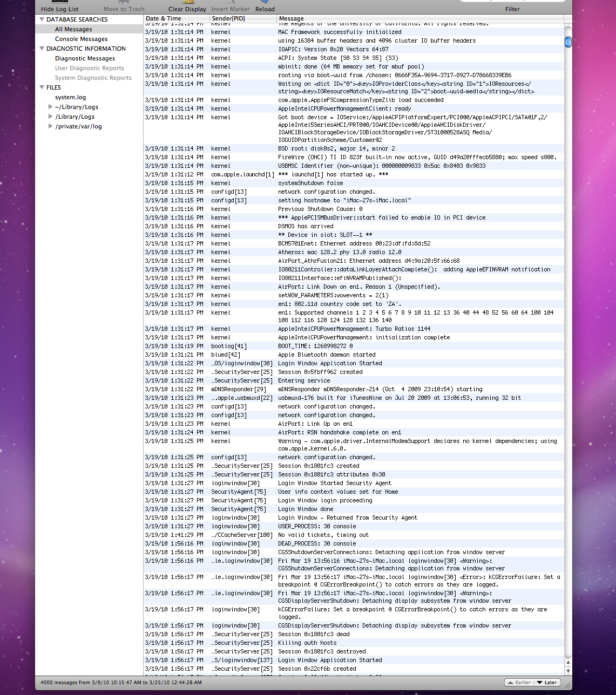This screenshot has height=695, width=616.
Task: Click the scroll down arrow at the bottom right
Action: (x=568, y=671)
